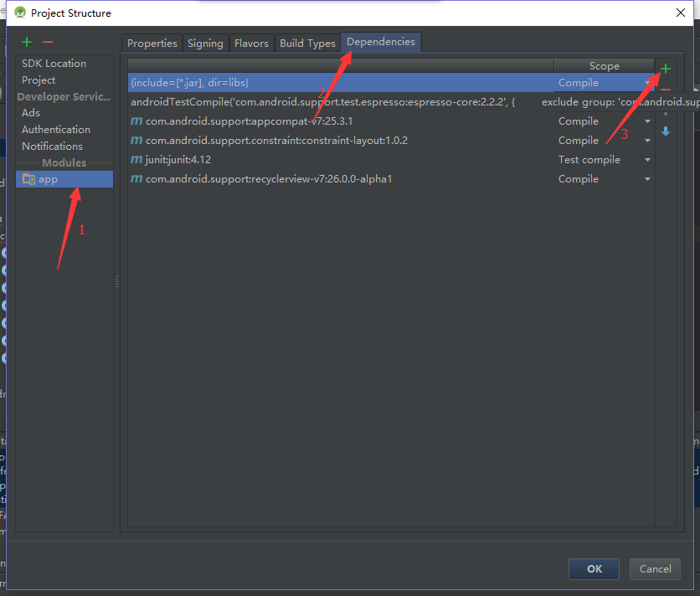This screenshot has width=700, height=596.
Task: Open scope dropdown for recyclerview-v7 row
Action: point(647,179)
